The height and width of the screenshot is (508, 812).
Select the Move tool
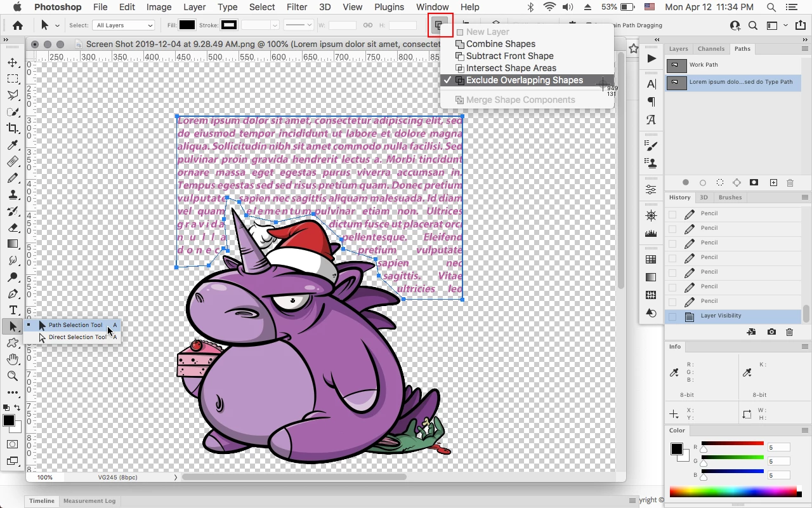[x=13, y=62]
